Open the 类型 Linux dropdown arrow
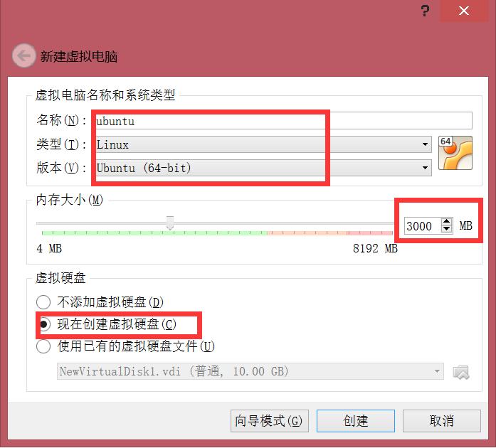Image resolution: width=496 pixels, height=448 pixels. click(425, 144)
